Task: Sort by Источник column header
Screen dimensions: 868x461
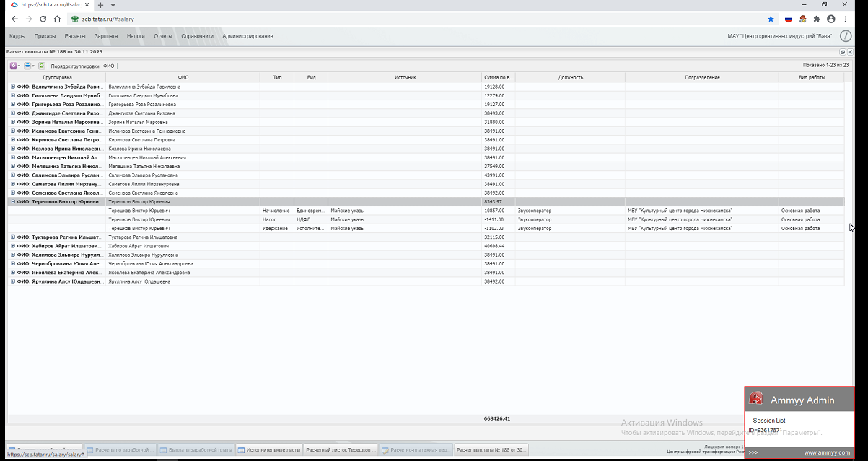Action: pyautogui.click(x=405, y=77)
